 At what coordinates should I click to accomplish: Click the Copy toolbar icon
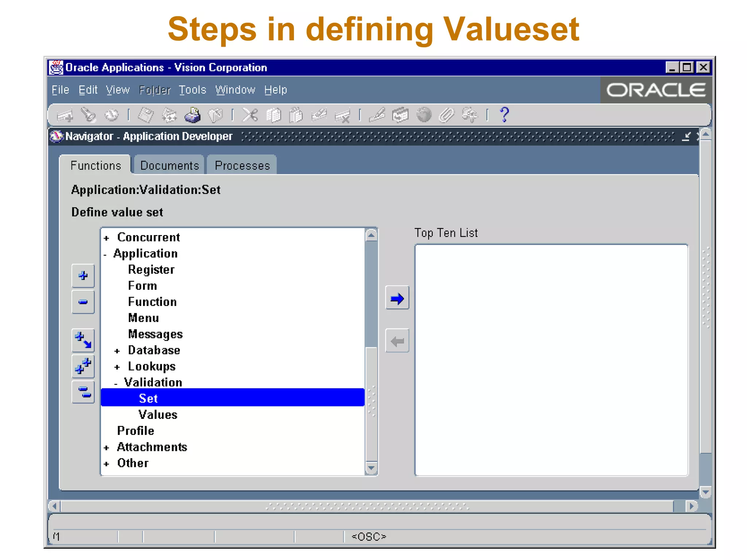(273, 115)
